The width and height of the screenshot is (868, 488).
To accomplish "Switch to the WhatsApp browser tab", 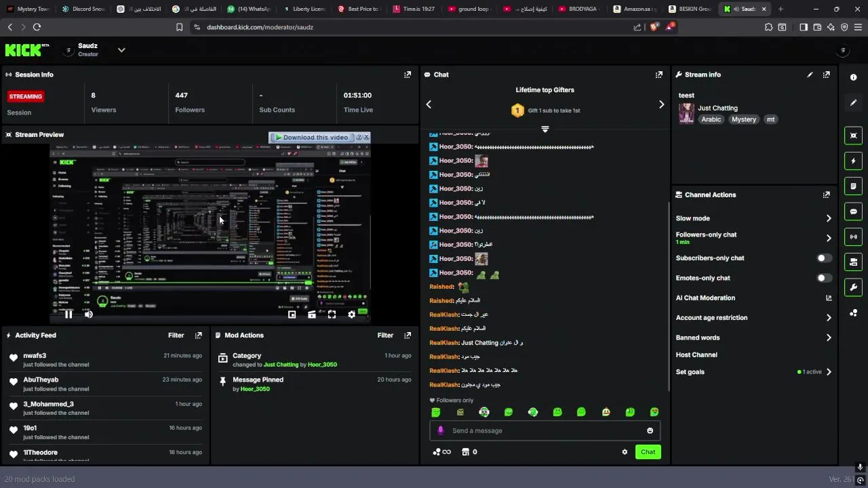I will point(249,9).
